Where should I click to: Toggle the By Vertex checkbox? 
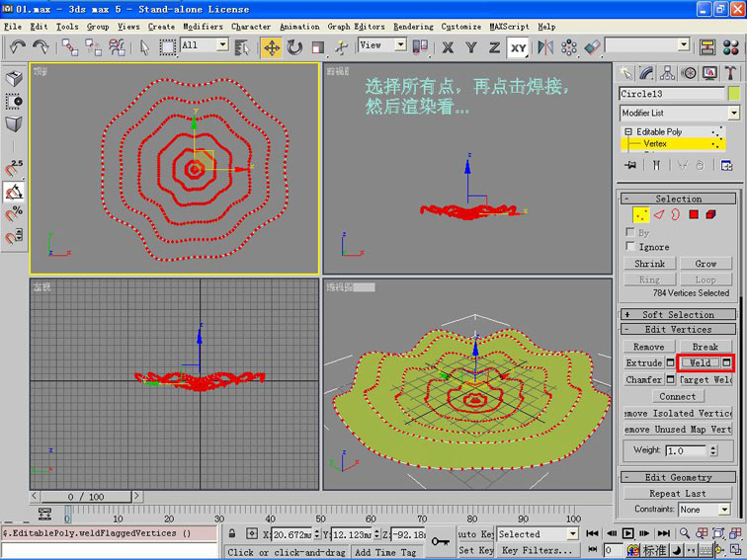tap(630, 232)
